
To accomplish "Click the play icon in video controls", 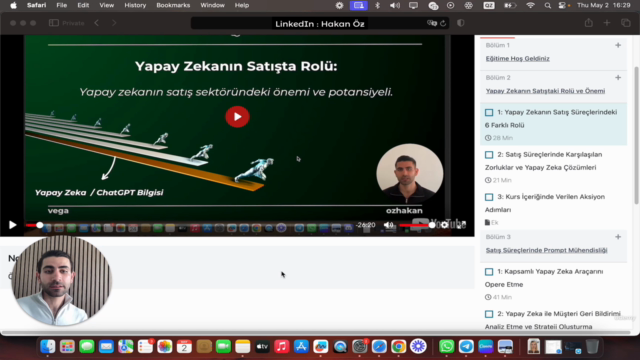I will click(12, 224).
